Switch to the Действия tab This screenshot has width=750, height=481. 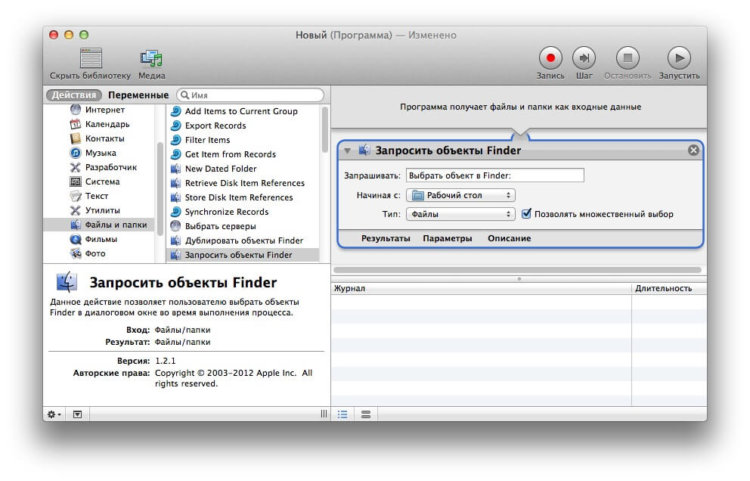click(74, 95)
